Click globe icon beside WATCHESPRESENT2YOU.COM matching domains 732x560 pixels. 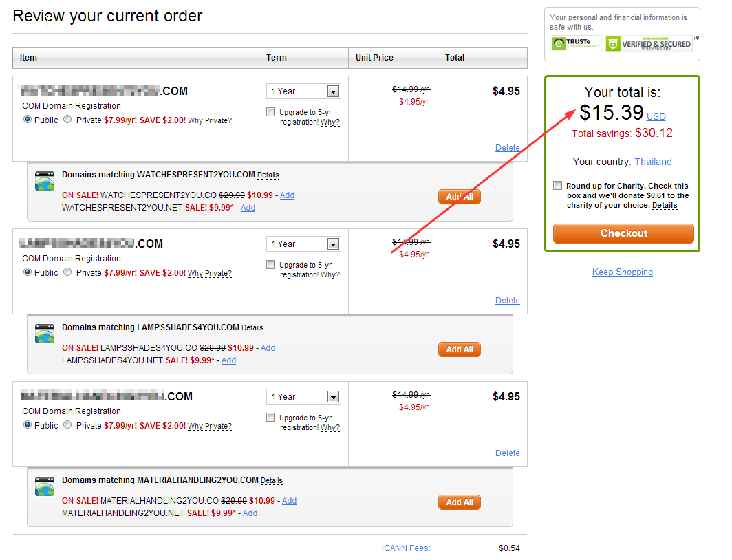[x=45, y=180]
